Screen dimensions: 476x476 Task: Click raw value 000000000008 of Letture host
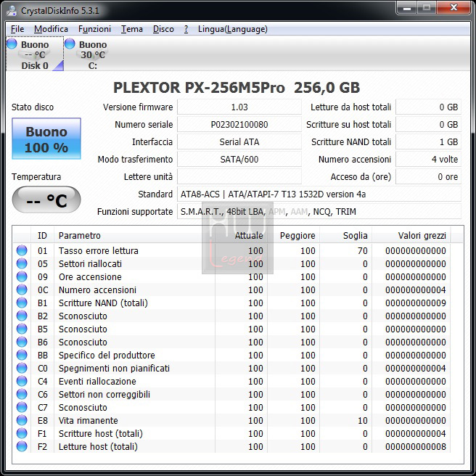pyautogui.click(x=416, y=446)
